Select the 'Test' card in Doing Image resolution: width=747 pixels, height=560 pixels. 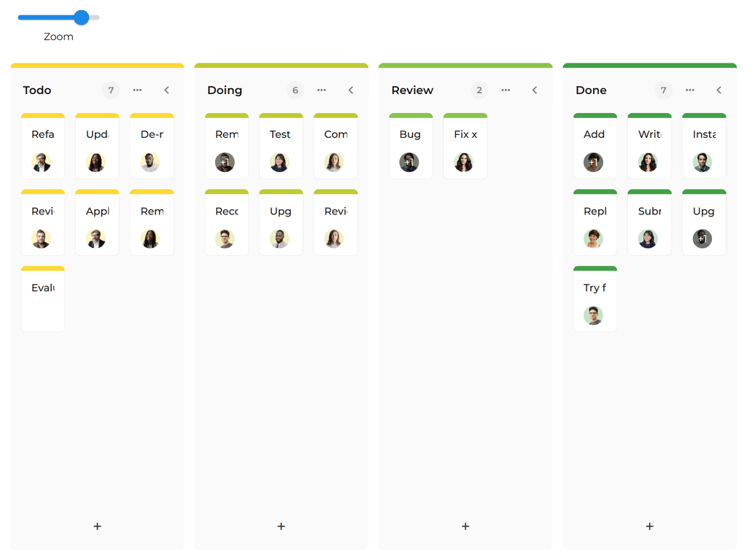[x=280, y=135]
